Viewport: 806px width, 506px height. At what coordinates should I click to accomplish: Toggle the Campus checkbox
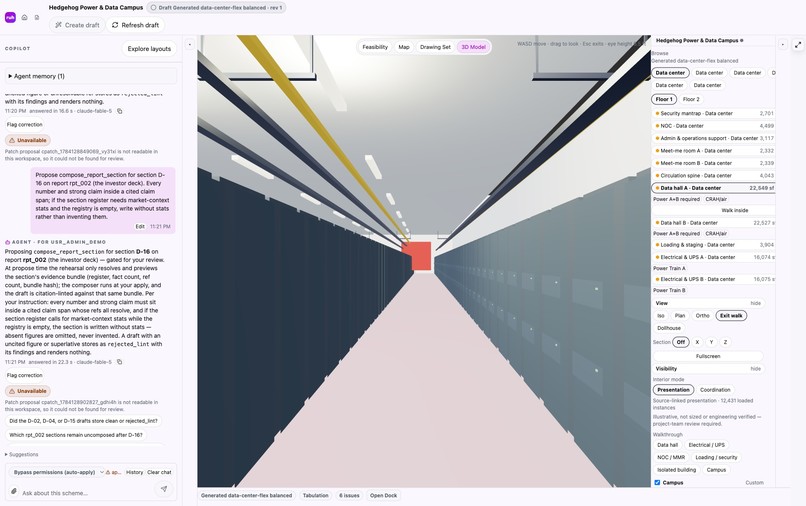[x=657, y=482]
